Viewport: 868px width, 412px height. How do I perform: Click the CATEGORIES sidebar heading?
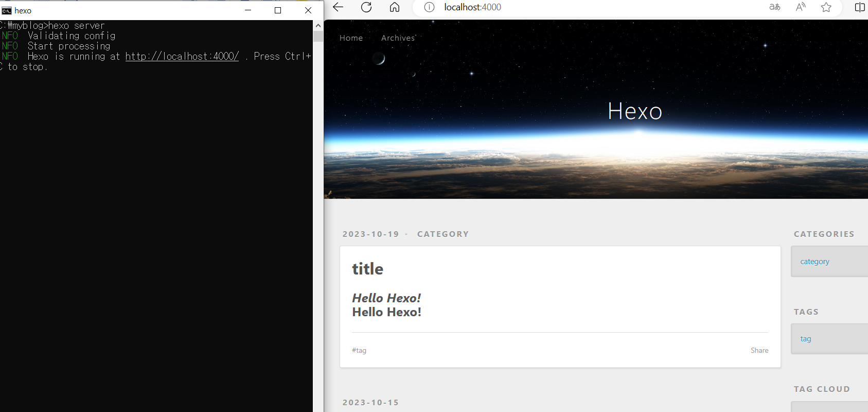tap(824, 234)
